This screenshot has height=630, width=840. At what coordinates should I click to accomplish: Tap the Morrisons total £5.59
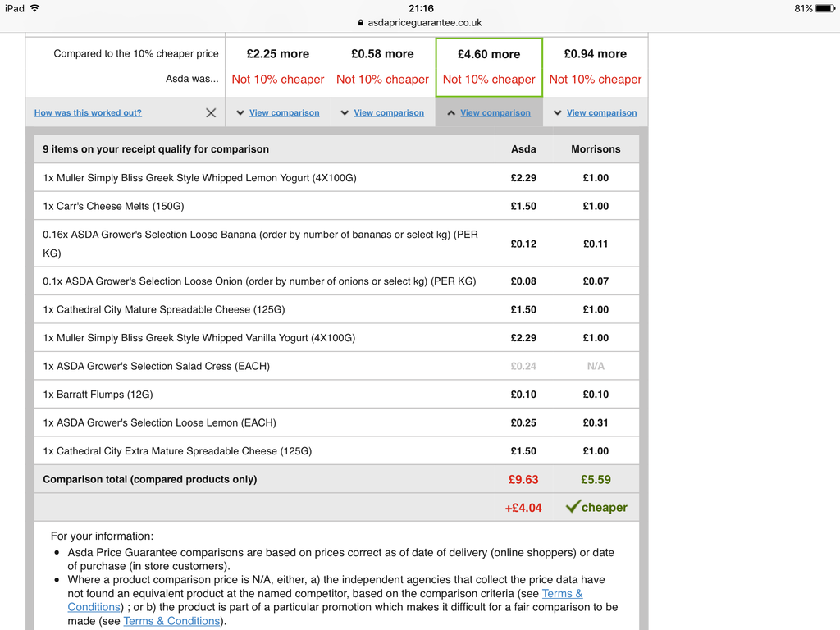[596, 479]
